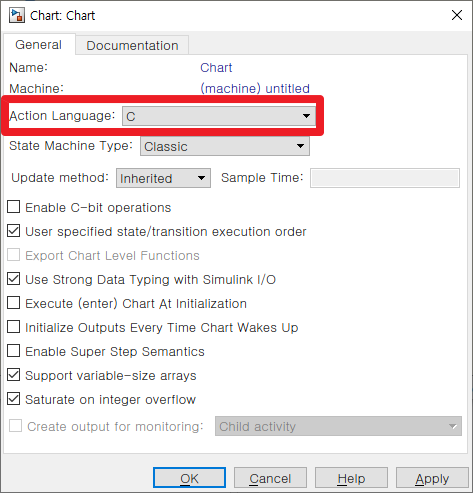Toggle Support variable-size arrays checkbox
This screenshot has height=493, width=473.
pos(14,375)
